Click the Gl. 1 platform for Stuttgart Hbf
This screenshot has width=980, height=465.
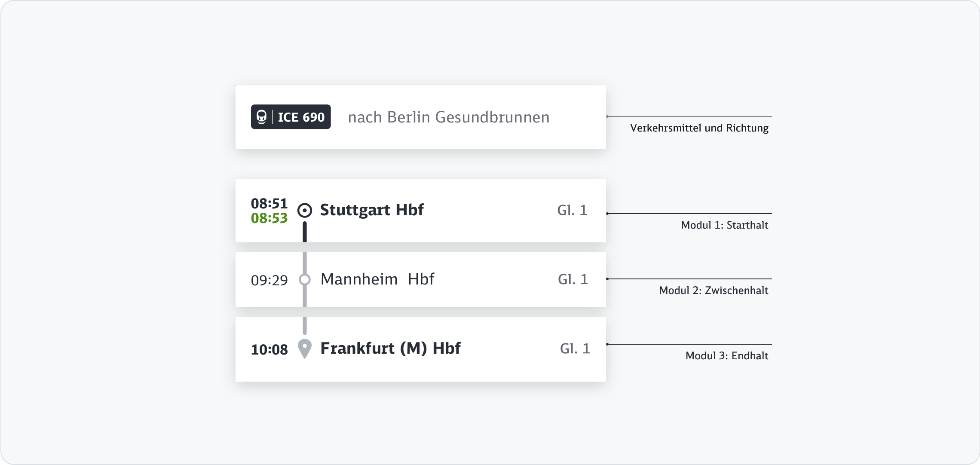572,210
